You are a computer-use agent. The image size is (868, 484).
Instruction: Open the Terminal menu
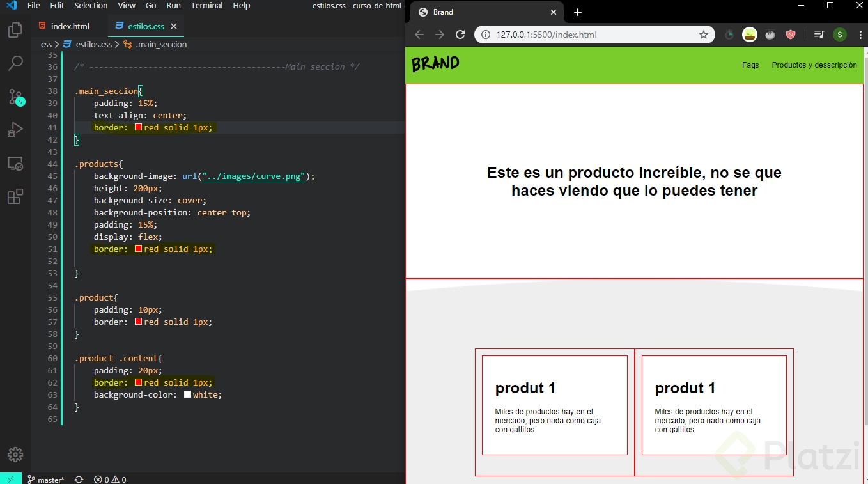[x=207, y=5]
